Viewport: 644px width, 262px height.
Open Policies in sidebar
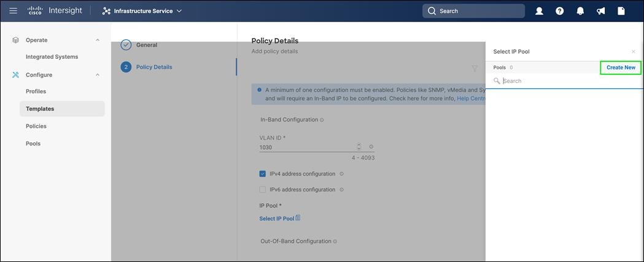coord(36,126)
